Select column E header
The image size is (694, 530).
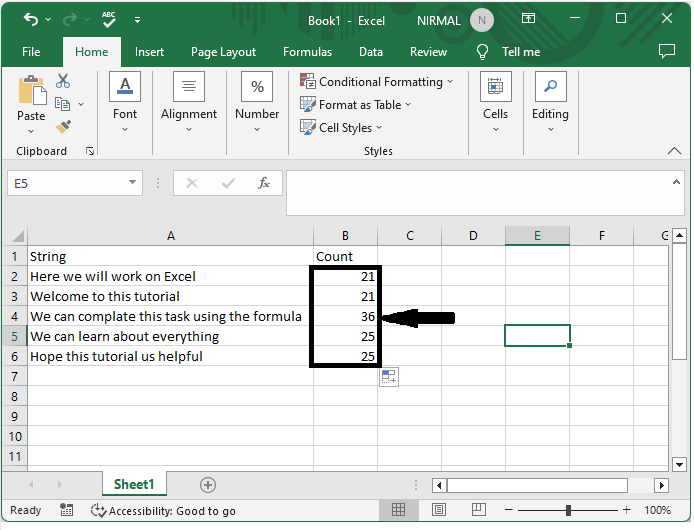point(537,236)
